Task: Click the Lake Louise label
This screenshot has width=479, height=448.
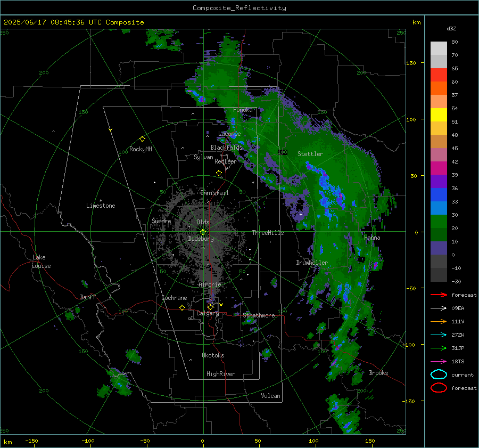Action: click(x=42, y=262)
